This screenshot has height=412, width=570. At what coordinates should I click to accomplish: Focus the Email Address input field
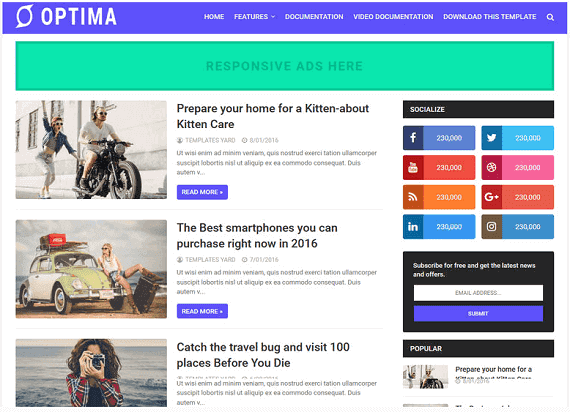(x=478, y=293)
